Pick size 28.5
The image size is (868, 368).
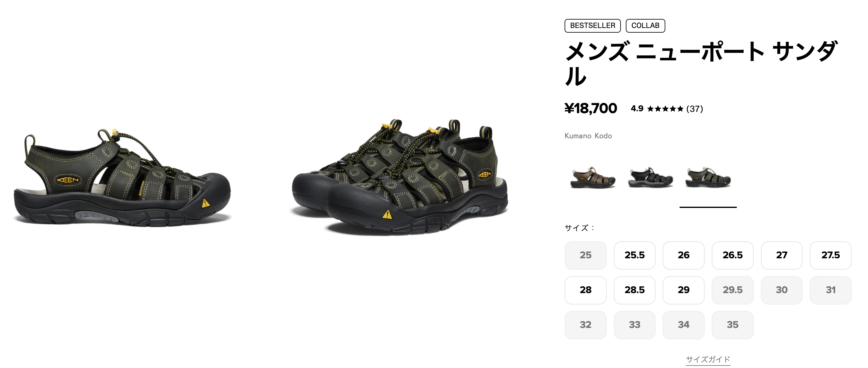point(635,290)
